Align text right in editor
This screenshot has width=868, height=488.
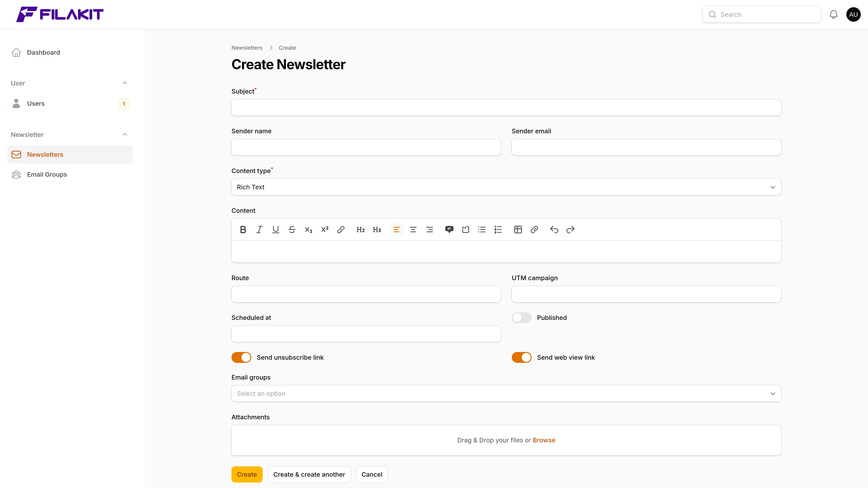point(429,230)
